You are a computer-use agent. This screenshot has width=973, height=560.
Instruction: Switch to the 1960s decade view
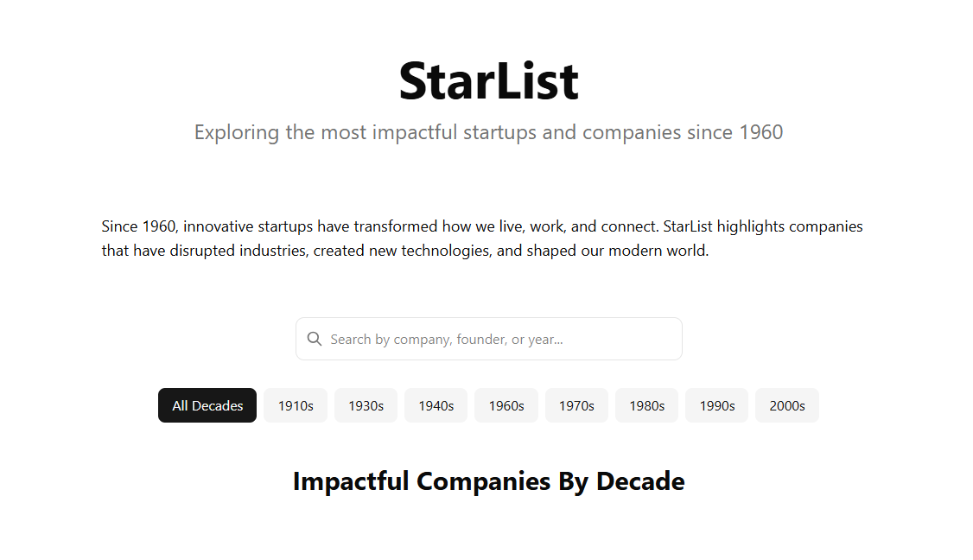coord(506,405)
